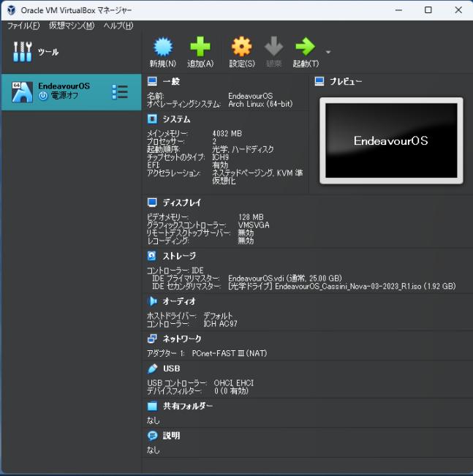Image resolution: width=473 pixels, height=476 pixels.
Task: Click the Network (ネットワーク) icon
Action: pos(152,339)
